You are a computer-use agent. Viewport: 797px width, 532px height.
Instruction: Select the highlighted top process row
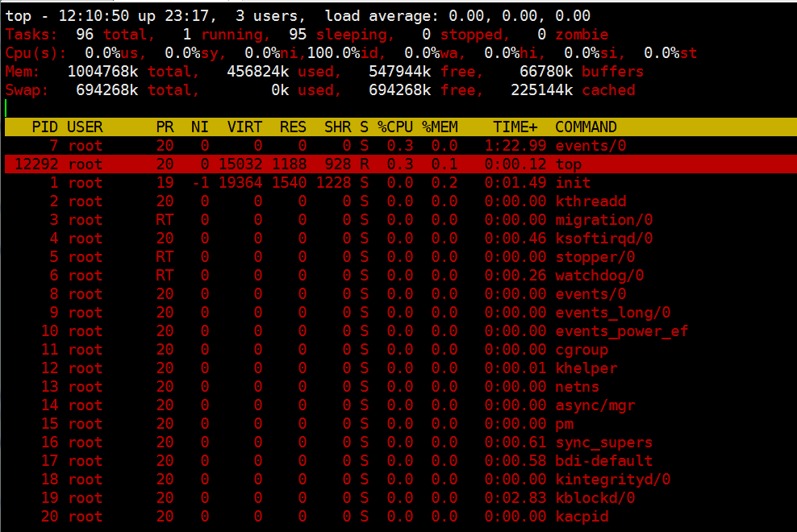[401, 164]
